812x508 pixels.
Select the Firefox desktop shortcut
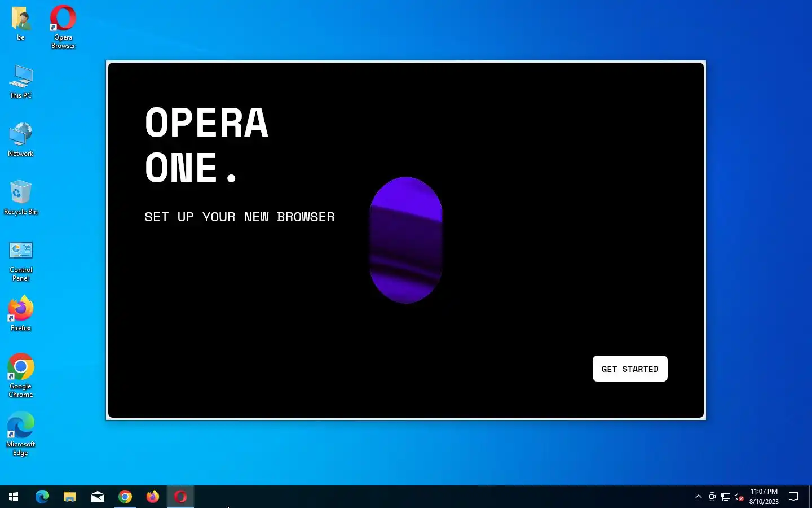coord(21,313)
